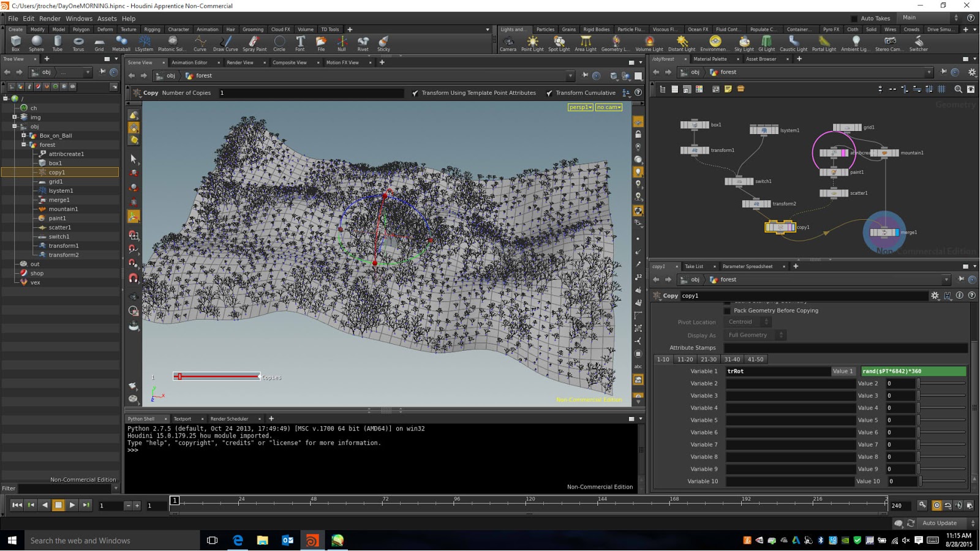Image resolution: width=980 pixels, height=551 pixels.
Task: Select the Sphere shelf tool
Action: pyautogui.click(x=36, y=43)
